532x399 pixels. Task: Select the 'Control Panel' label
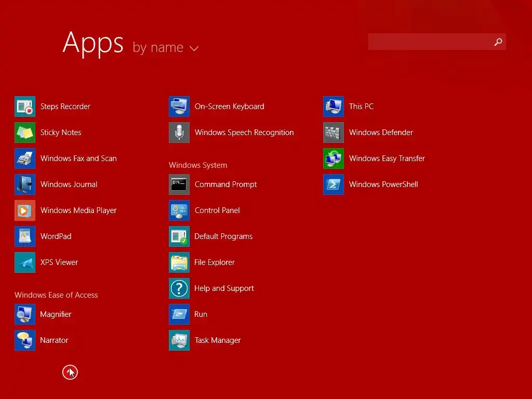[x=217, y=210]
